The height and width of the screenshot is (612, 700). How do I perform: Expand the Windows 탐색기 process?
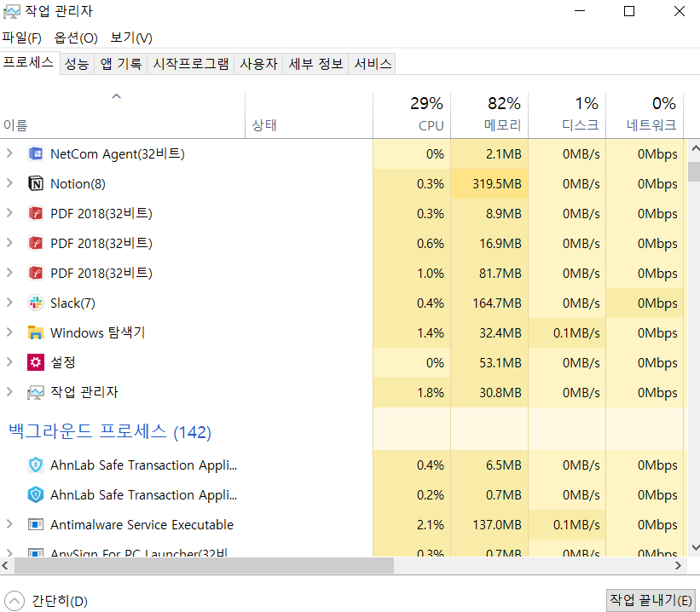[x=9, y=332]
